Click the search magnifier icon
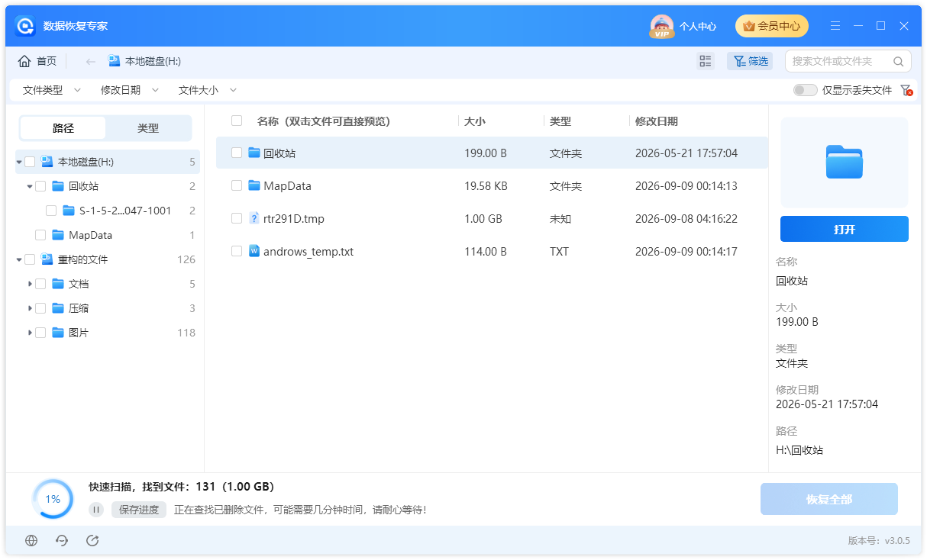The height and width of the screenshot is (560, 927). pos(898,61)
